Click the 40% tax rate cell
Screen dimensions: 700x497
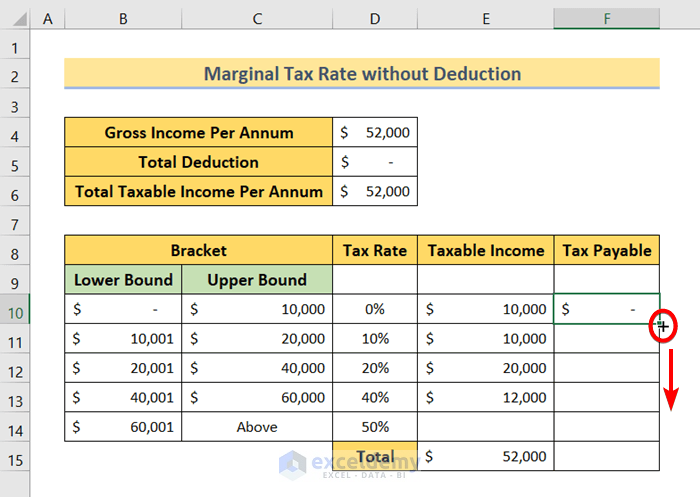(375, 398)
